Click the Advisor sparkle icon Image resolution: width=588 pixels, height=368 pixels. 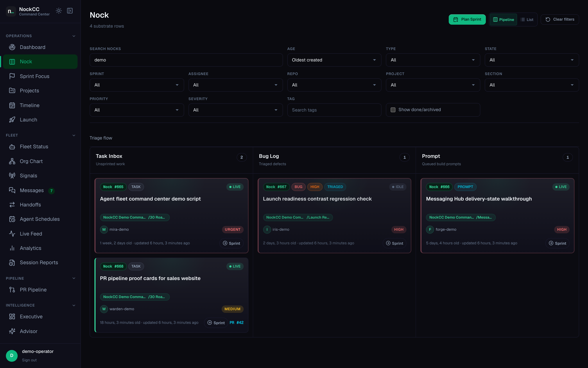click(12, 331)
